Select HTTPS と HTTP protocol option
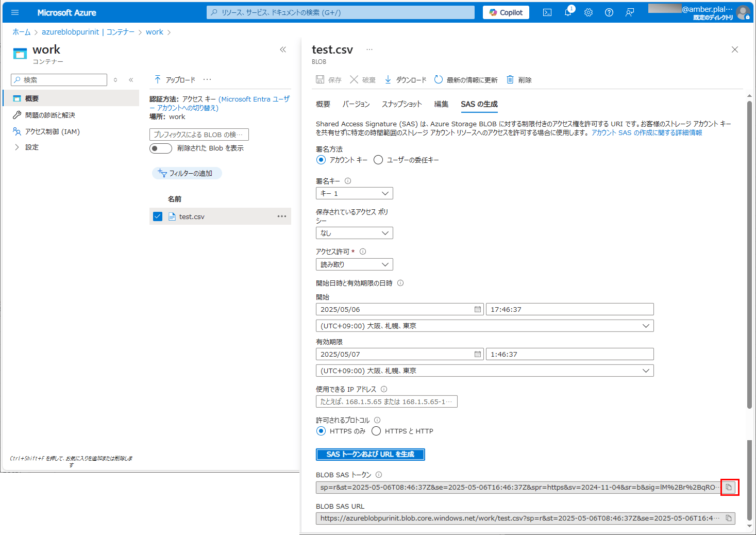 [x=376, y=431]
